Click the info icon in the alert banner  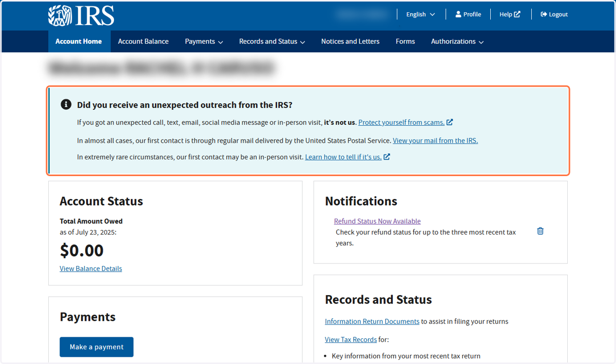[66, 105]
